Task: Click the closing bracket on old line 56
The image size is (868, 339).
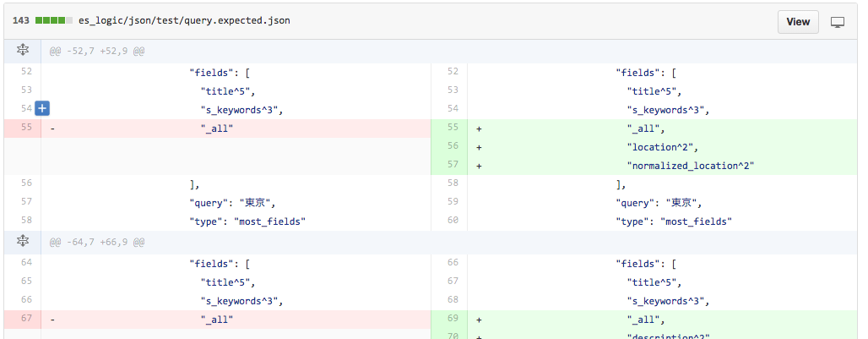Action: [x=194, y=184]
